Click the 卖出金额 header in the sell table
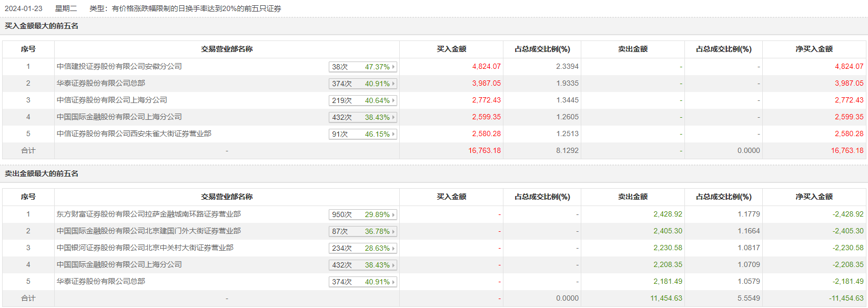Image resolution: width=868 pixels, height=308 pixels. coord(633,197)
